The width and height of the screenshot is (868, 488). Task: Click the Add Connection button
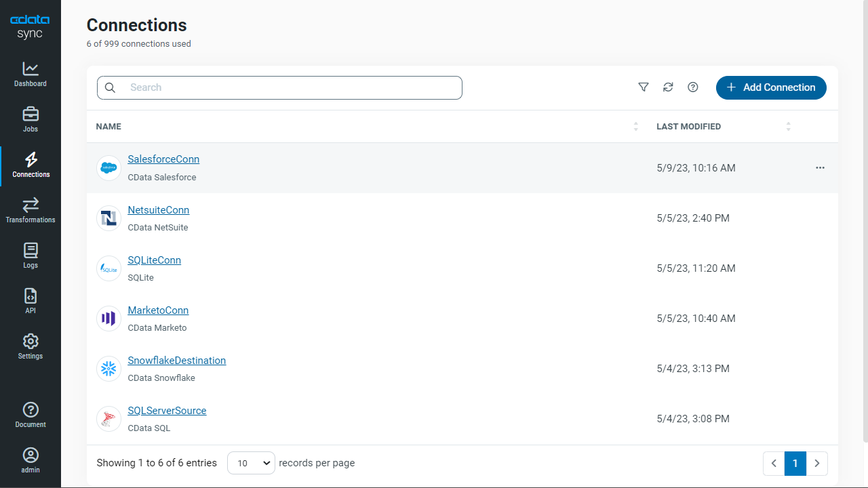771,87
